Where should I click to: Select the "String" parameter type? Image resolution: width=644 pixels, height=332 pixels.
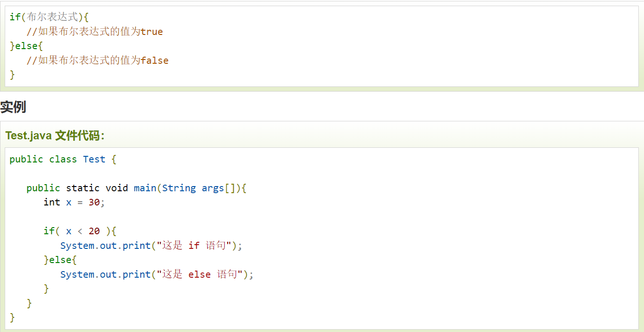click(x=179, y=188)
